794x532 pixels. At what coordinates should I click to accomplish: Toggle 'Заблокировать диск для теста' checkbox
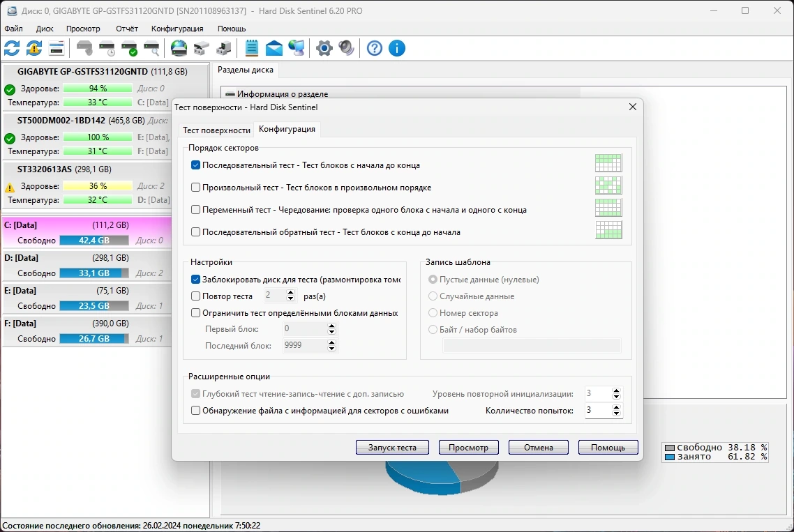(195, 280)
